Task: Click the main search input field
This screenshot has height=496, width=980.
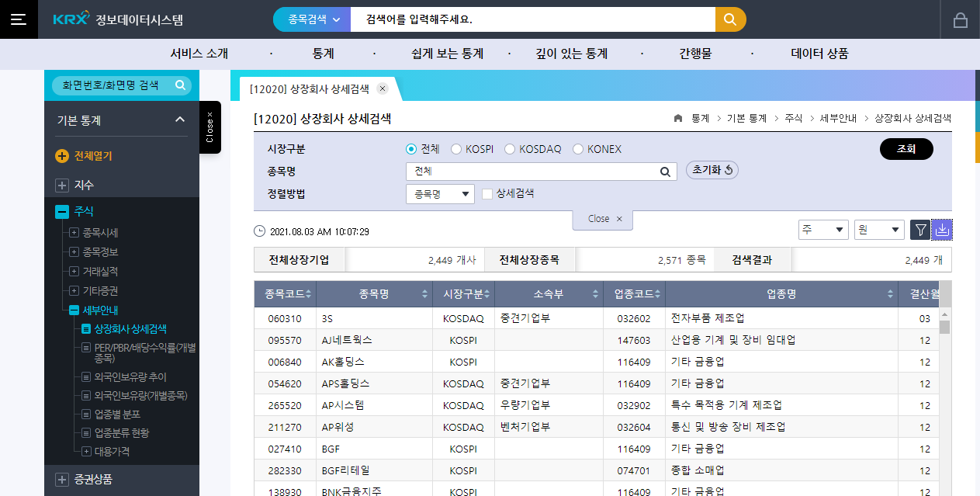Action: 532,19
